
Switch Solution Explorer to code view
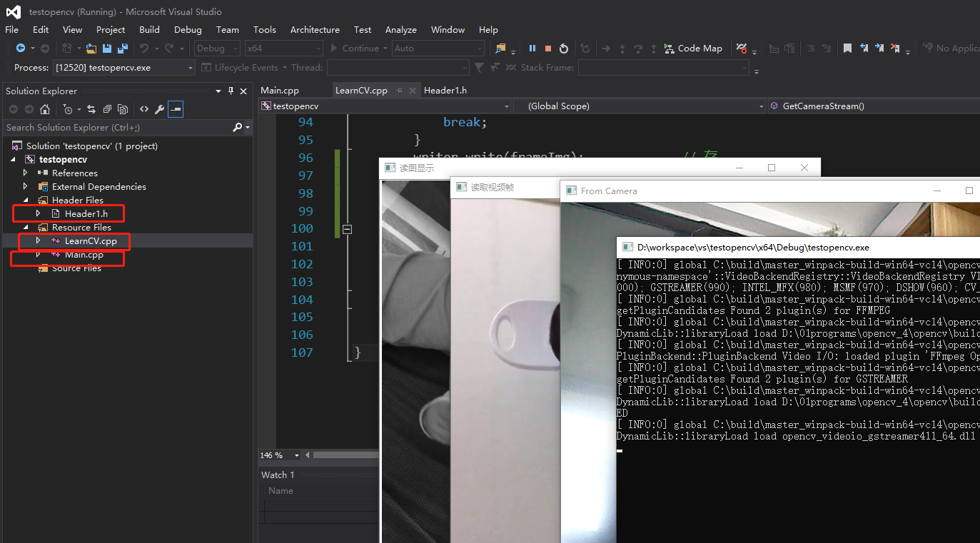(144, 109)
